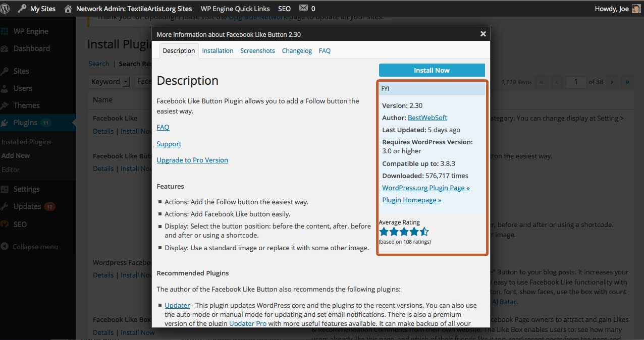Click Install Now under Facebook Like Box
Viewport: 644px width, 340px height.
(x=137, y=332)
